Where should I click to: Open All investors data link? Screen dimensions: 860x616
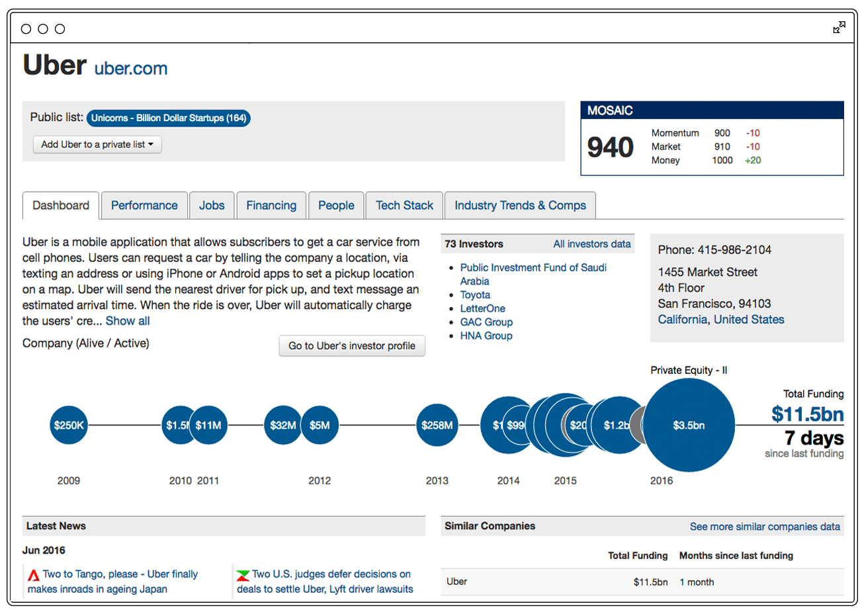[592, 244]
